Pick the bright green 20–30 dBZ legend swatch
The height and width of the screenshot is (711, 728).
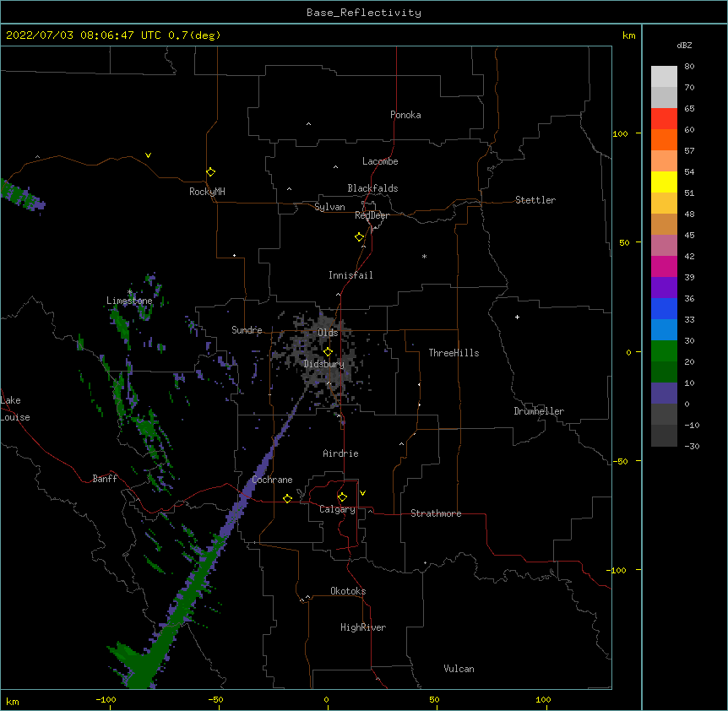[664, 351]
